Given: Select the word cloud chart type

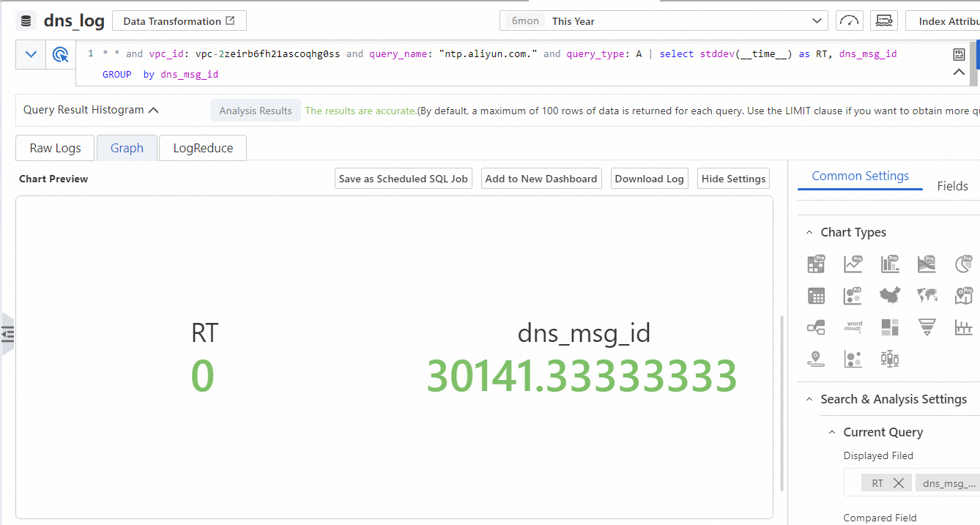Looking at the screenshot, I should [853, 327].
